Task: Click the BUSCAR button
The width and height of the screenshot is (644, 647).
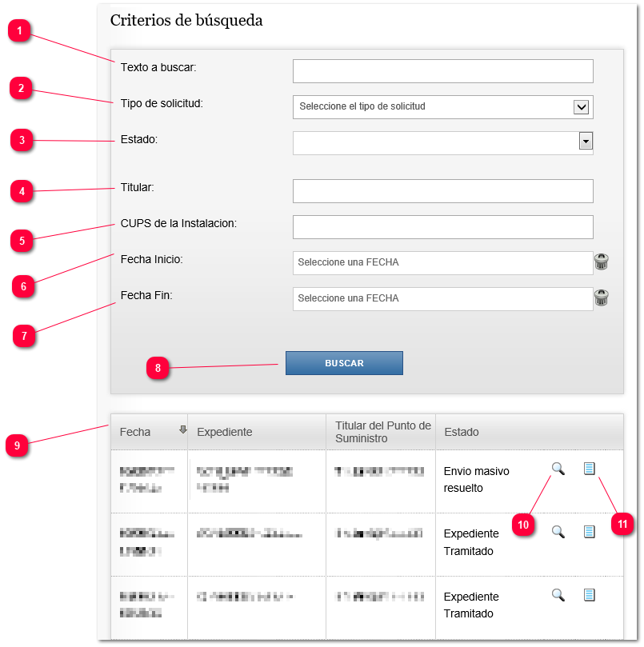Action: coord(344,363)
